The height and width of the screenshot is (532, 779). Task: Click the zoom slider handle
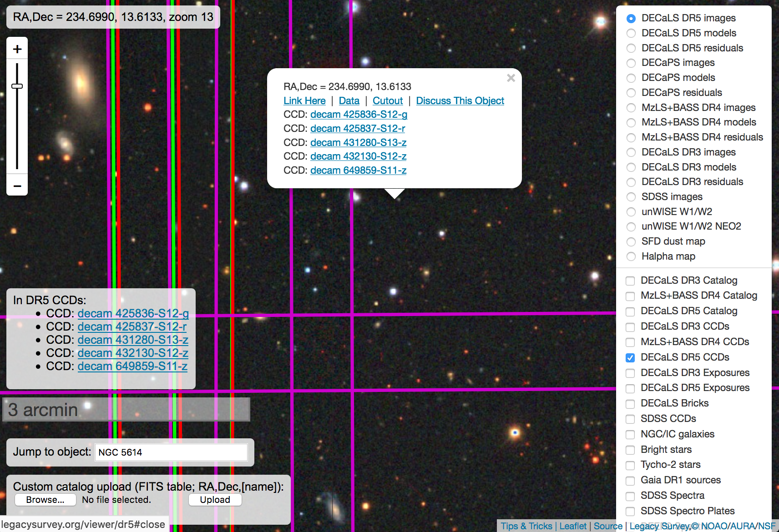[17, 86]
